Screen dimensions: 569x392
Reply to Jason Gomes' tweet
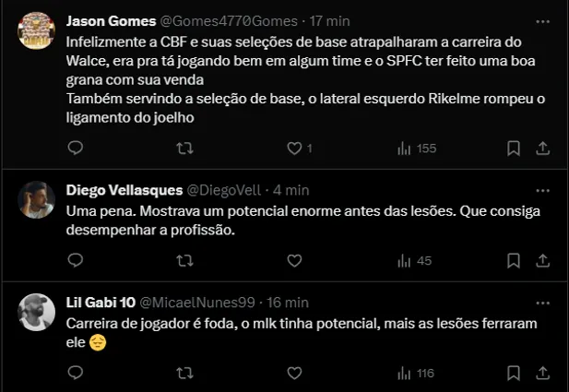(76, 148)
